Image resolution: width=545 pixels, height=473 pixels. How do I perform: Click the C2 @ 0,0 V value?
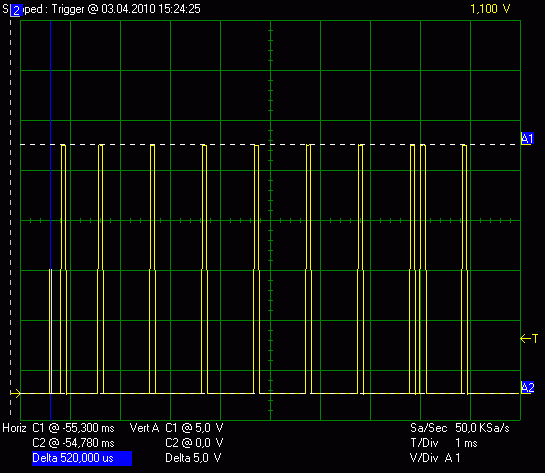coord(194,443)
